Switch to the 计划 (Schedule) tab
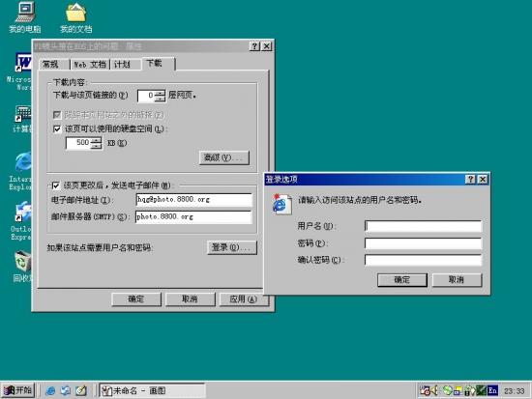Image resolution: width=532 pixels, height=399 pixels. [x=126, y=64]
